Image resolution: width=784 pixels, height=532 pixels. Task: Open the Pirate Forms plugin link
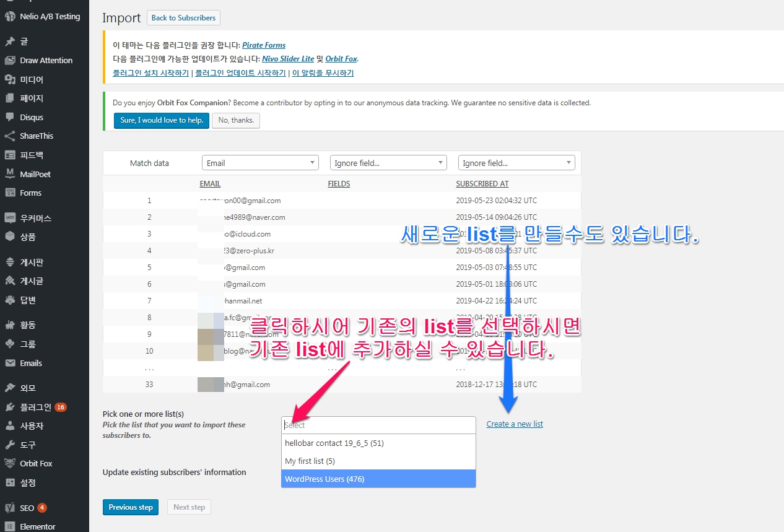pos(264,45)
